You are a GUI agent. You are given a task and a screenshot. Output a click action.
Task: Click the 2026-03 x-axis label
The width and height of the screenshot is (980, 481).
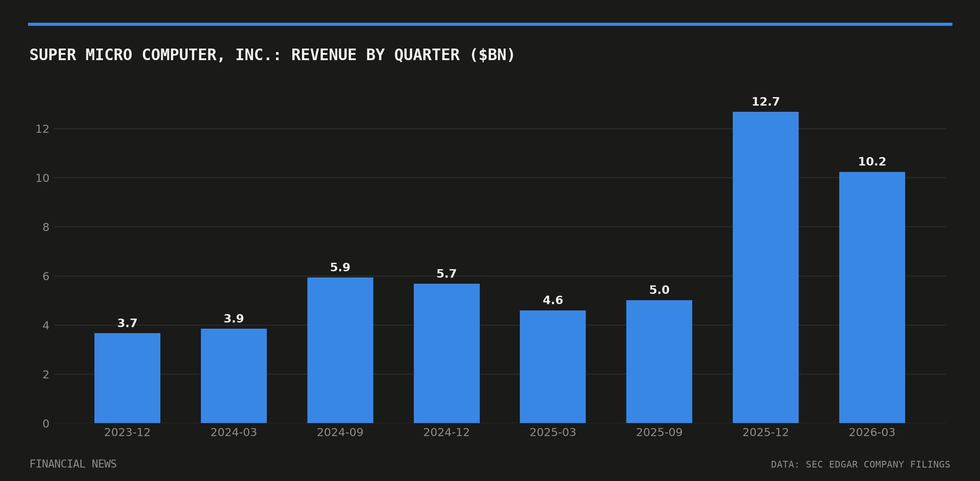872,432
